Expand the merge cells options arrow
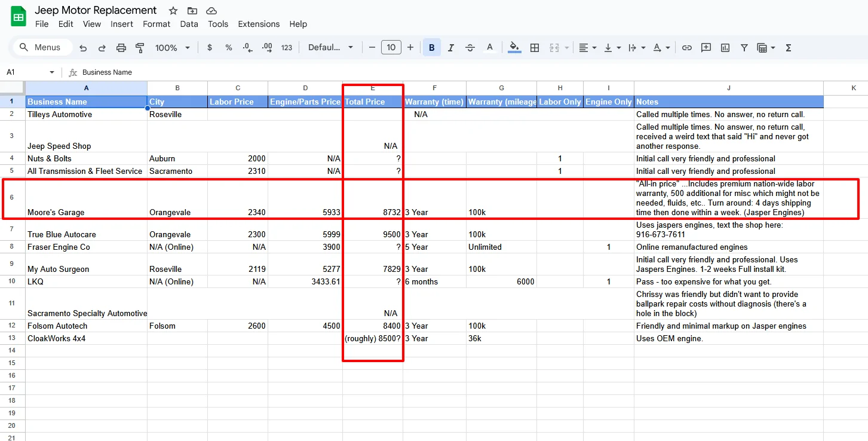This screenshot has height=441, width=868. 566,48
